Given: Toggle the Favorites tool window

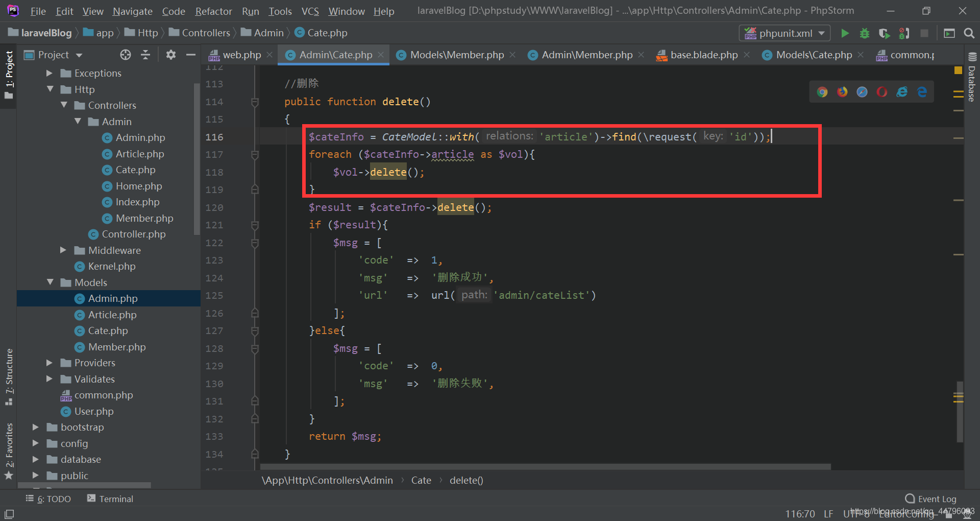Looking at the screenshot, I should pyautogui.click(x=9, y=451).
